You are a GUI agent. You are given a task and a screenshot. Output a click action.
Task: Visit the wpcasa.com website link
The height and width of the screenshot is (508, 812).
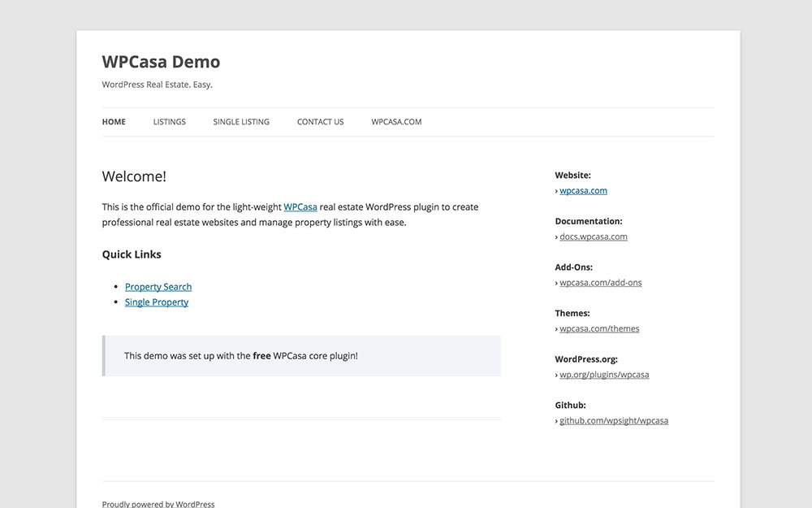583,191
